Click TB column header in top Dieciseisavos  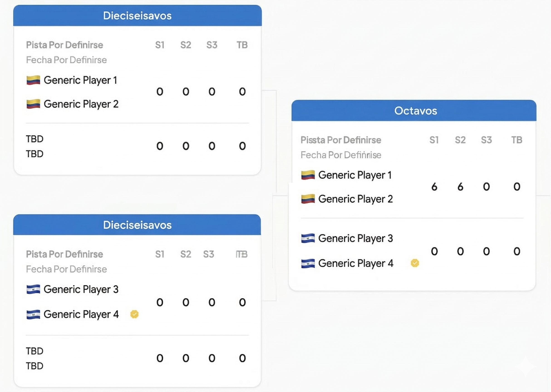pos(242,45)
